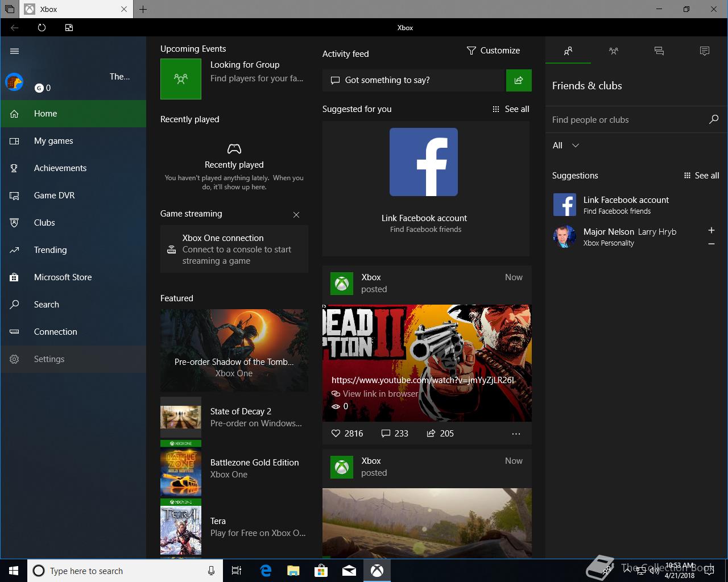Expand the All filter dropdown
This screenshot has width=728, height=582.
566,145
